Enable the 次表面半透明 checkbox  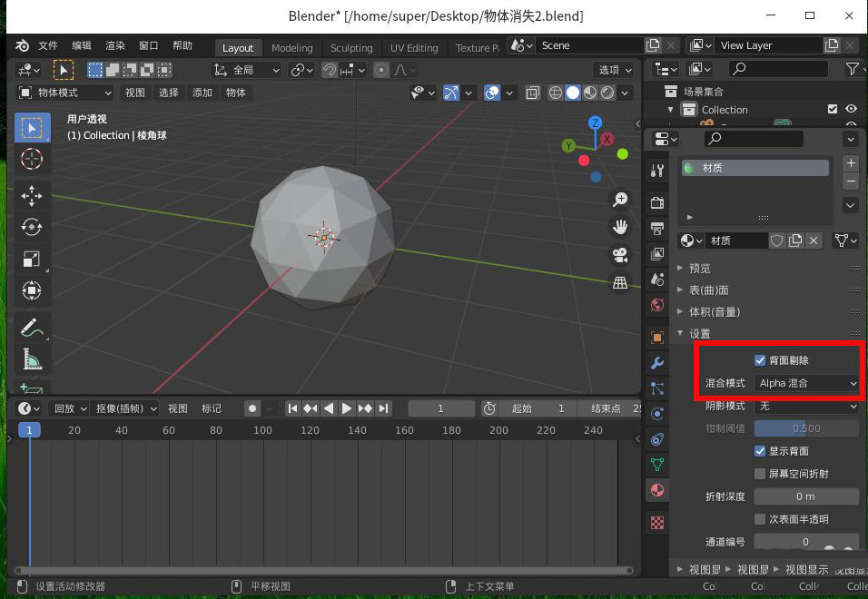pyautogui.click(x=760, y=519)
